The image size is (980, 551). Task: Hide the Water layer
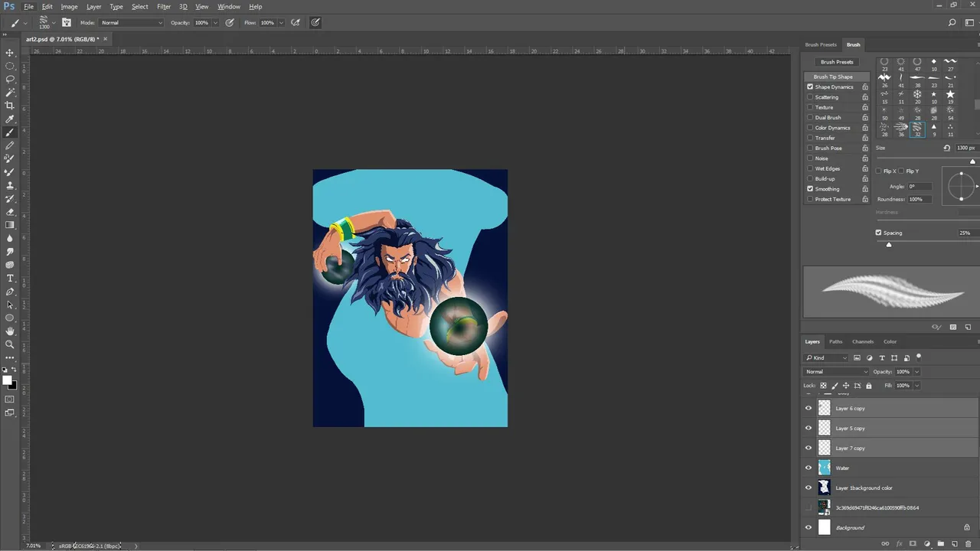click(x=808, y=468)
